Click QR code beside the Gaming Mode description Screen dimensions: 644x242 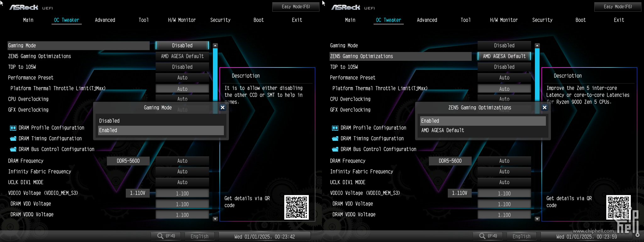point(296,207)
